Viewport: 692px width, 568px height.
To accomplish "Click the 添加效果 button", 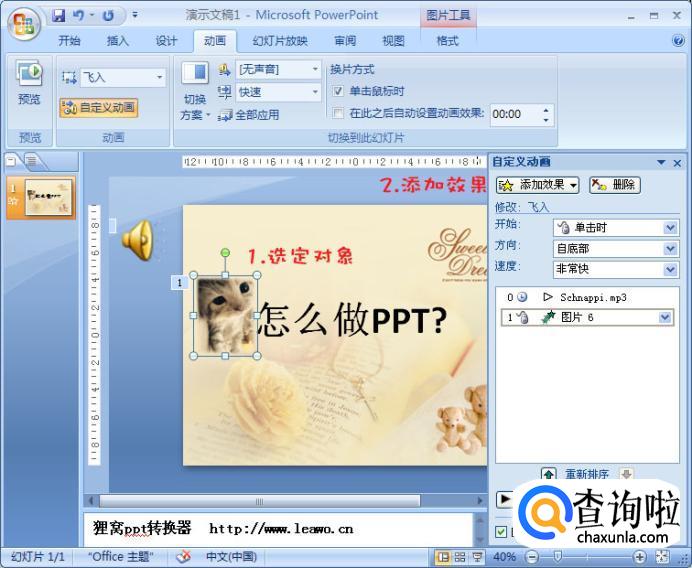I will tap(538, 185).
